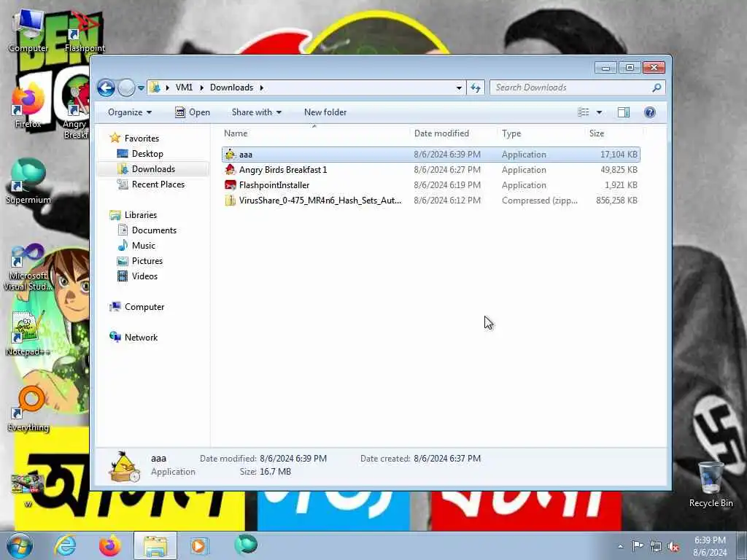Open Downloads in the navigation pane
This screenshot has height=560, width=747.
click(153, 169)
